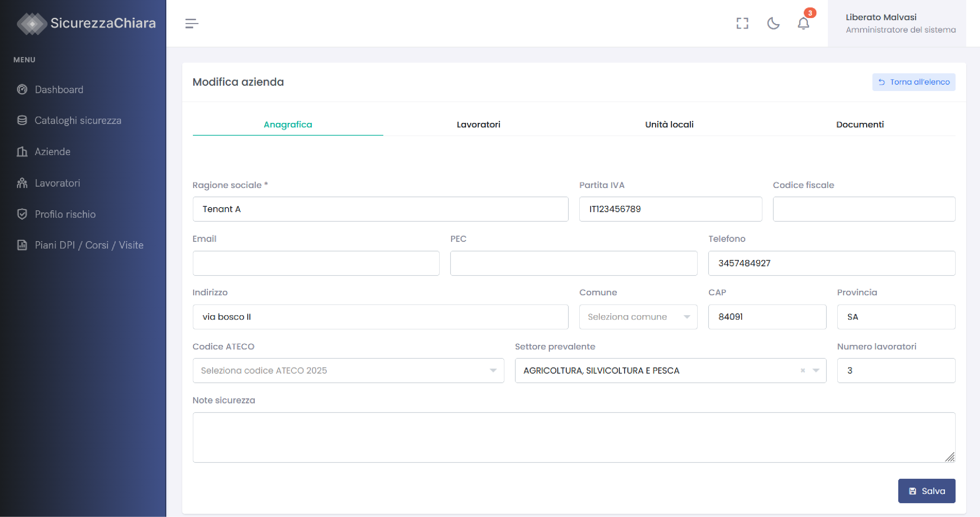Viewport: 980px width, 517px height.
Task: Toggle fullscreen mode icon
Action: click(742, 24)
